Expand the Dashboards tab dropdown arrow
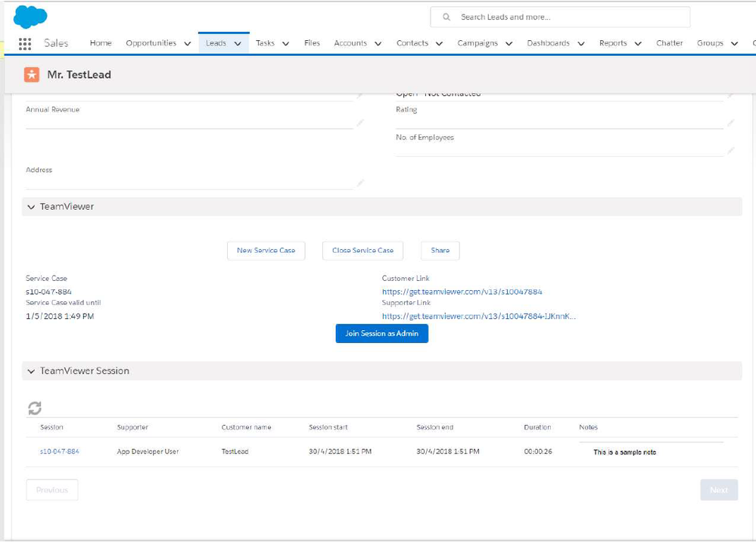The width and height of the screenshot is (756, 543). [581, 43]
